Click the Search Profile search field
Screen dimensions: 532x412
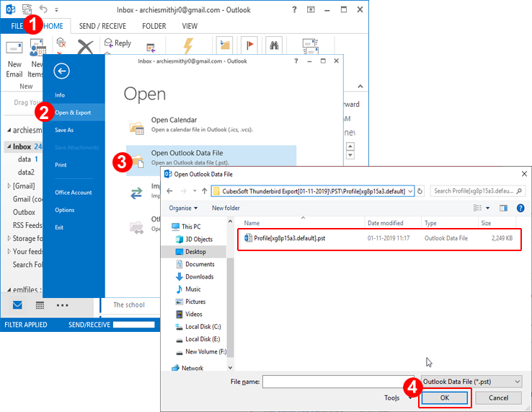478,191
